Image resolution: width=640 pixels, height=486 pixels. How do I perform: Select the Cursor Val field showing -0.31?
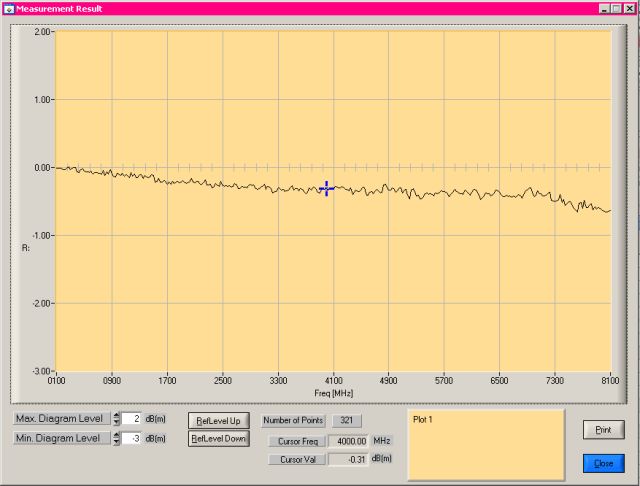(349, 459)
